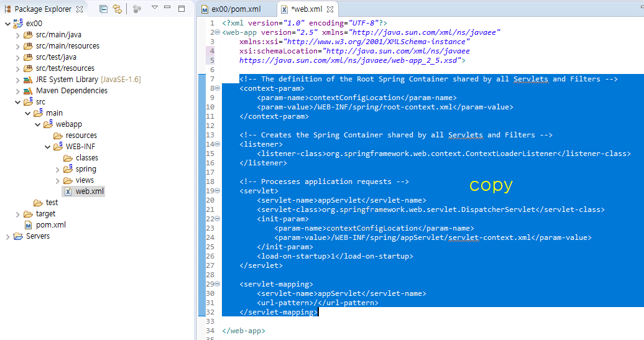Click the src/main/java package folder icon
644x340 pixels.
pos(28,35)
